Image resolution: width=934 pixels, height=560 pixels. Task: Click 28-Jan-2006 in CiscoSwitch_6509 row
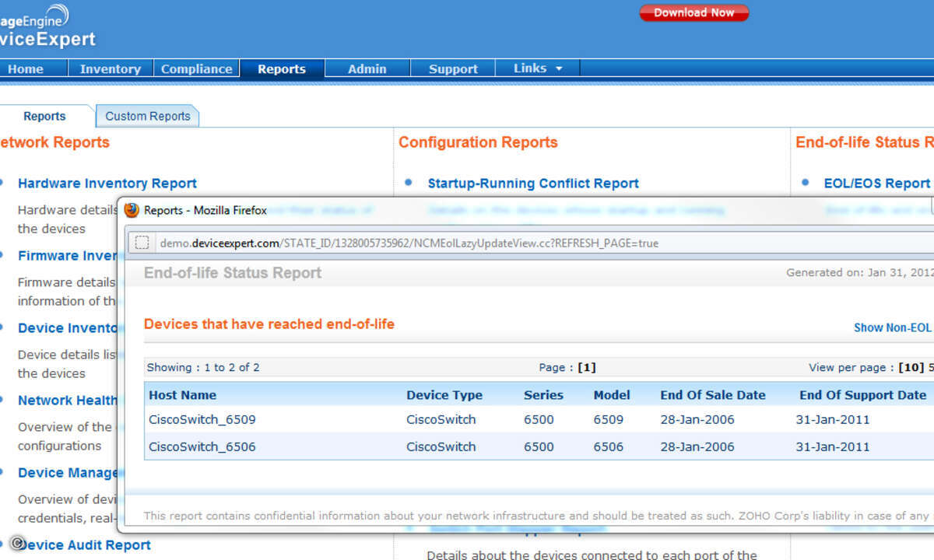(697, 419)
